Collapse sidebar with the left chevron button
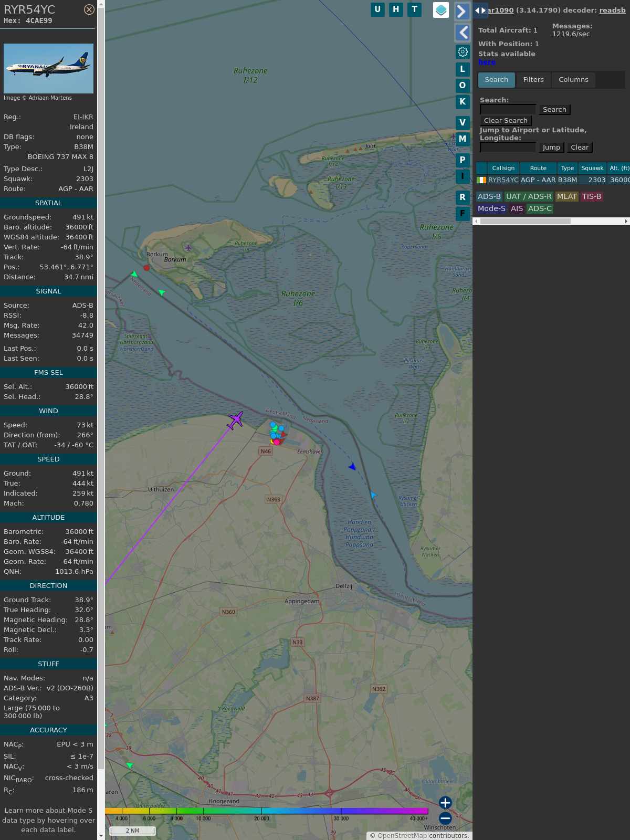Screen dimensions: 630x840 [x=463, y=33]
